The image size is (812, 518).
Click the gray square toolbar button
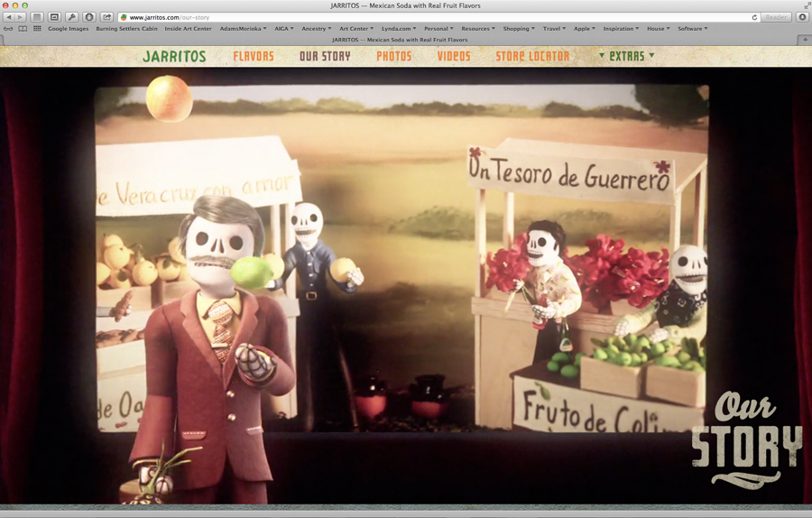37,17
